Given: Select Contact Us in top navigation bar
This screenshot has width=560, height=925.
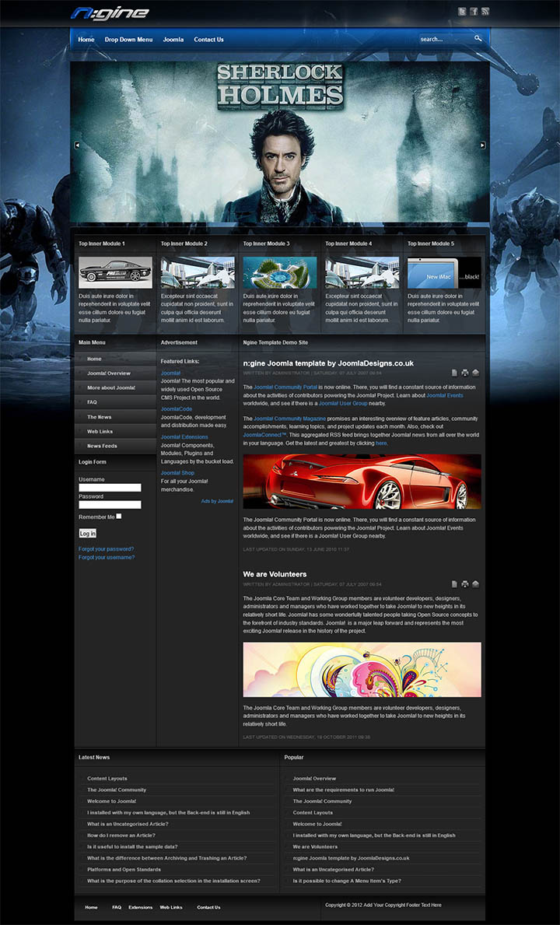Looking at the screenshot, I should pos(208,40).
